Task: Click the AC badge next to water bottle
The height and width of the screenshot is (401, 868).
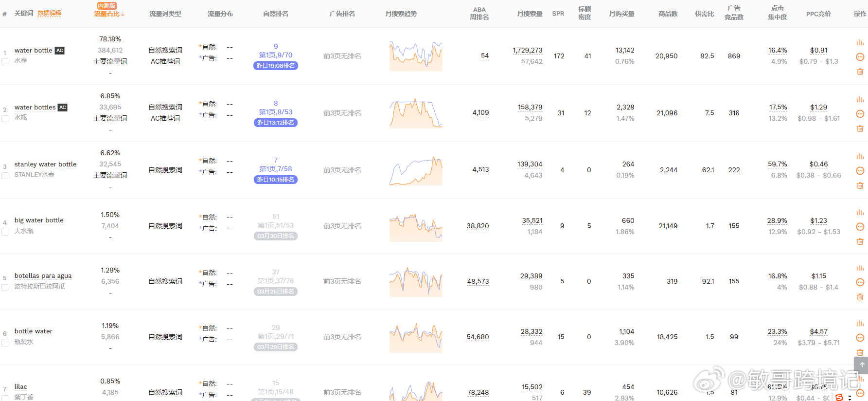Action: coord(59,51)
